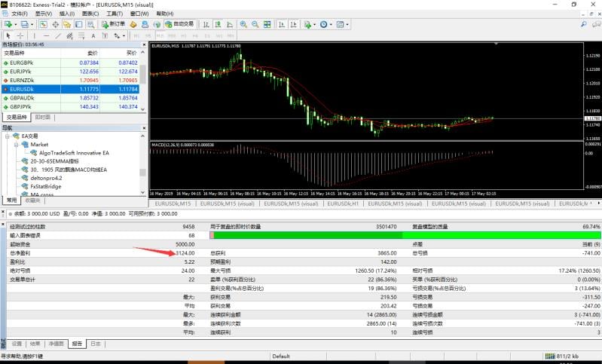Click the 新订单 new order button
The image size is (602, 364).
tap(113, 24)
